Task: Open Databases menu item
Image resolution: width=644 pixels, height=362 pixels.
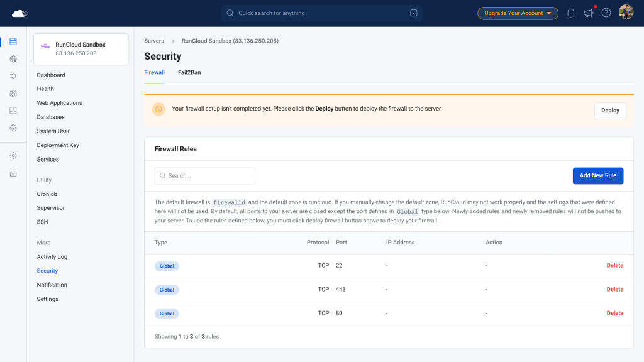Action: (50, 117)
